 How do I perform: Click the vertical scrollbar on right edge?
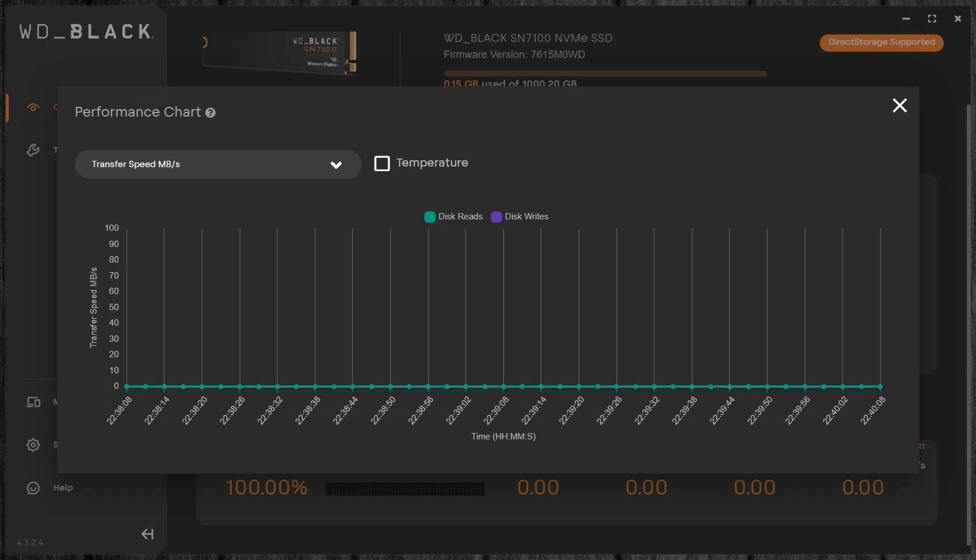tap(969, 325)
